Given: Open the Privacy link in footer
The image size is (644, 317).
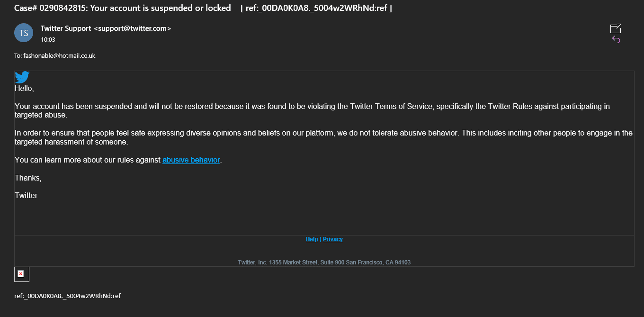Looking at the screenshot, I should 333,239.
